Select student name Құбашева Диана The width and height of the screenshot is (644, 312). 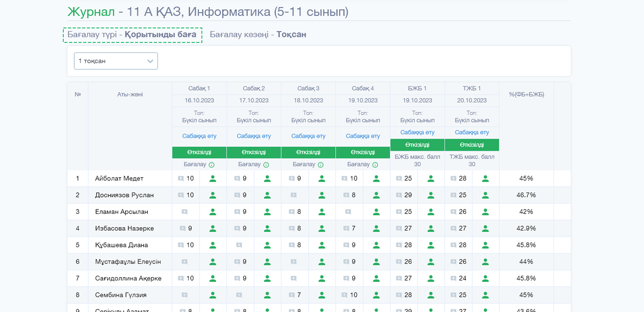121,245
